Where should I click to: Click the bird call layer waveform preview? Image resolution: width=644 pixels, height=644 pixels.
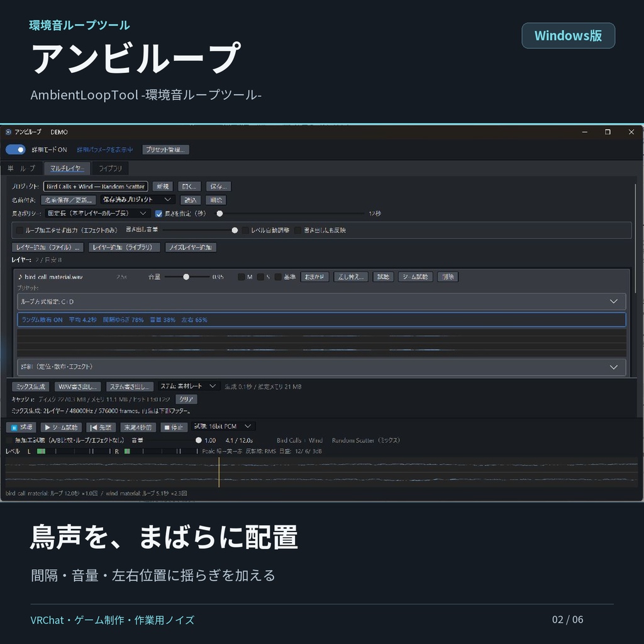(x=321, y=343)
